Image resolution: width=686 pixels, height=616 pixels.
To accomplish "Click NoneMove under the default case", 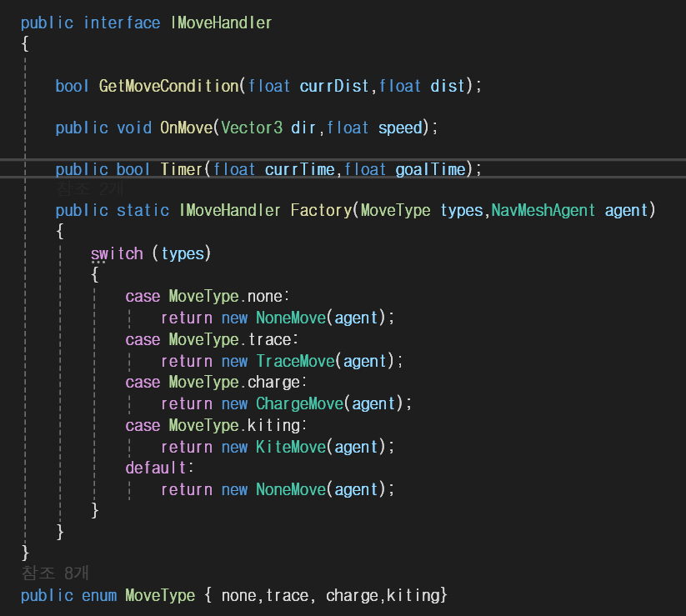I will [x=291, y=489].
